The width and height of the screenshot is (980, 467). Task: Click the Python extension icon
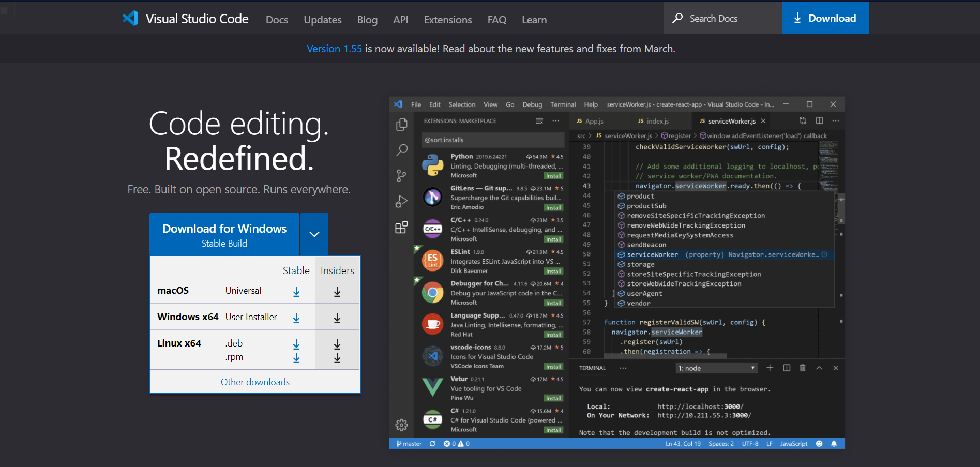432,165
